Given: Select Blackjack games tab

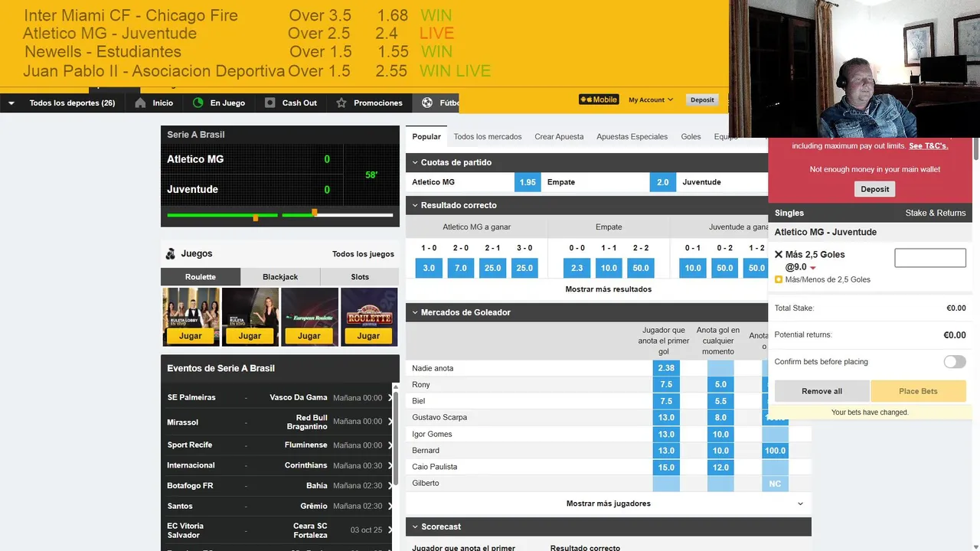Looking at the screenshot, I should coord(280,276).
